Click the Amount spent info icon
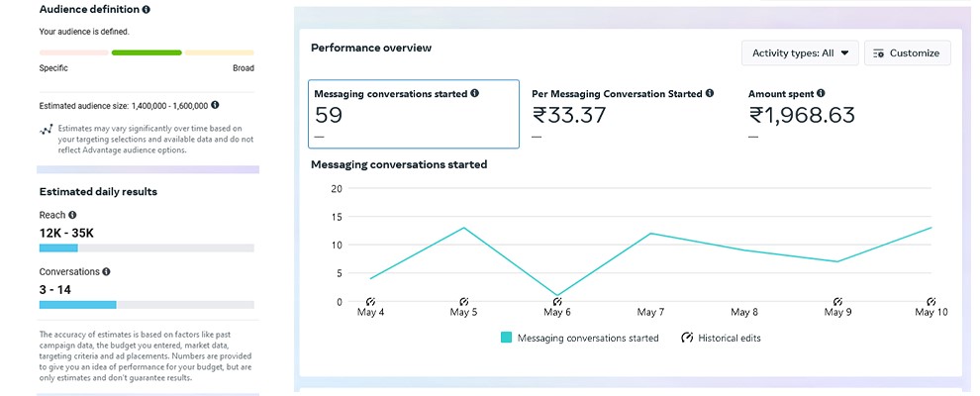 (x=821, y=94)
